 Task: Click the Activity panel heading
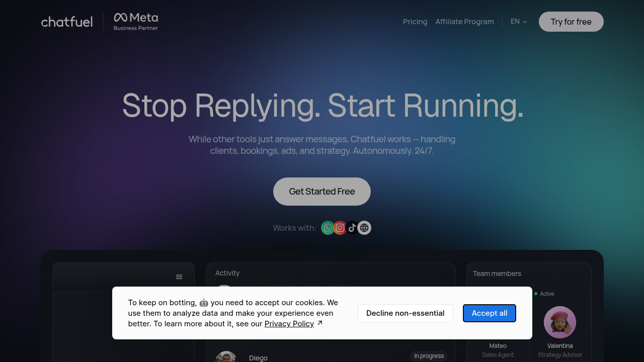(227, 273)
